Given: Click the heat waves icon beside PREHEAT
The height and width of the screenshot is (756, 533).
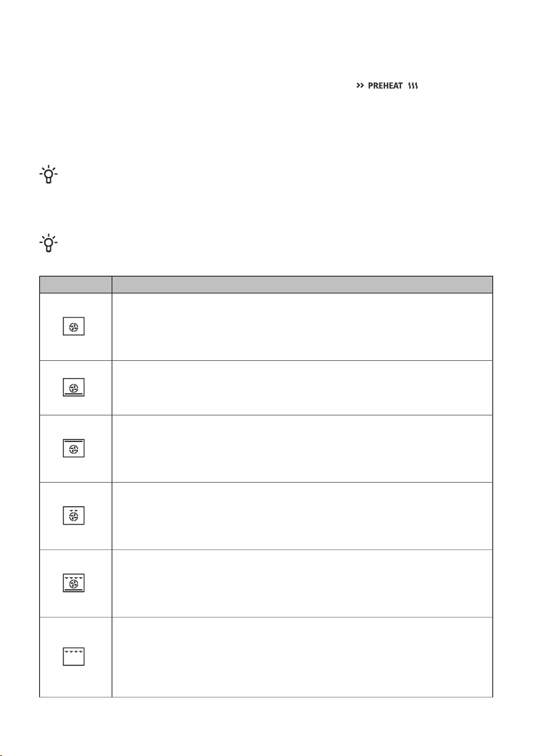Looking at the screenshot, I should click(x=413, y=86).
